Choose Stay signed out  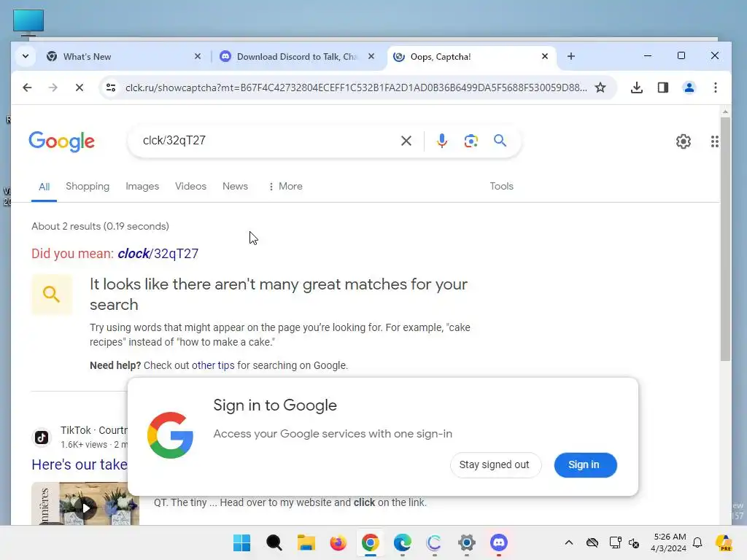tap(495, 464)
